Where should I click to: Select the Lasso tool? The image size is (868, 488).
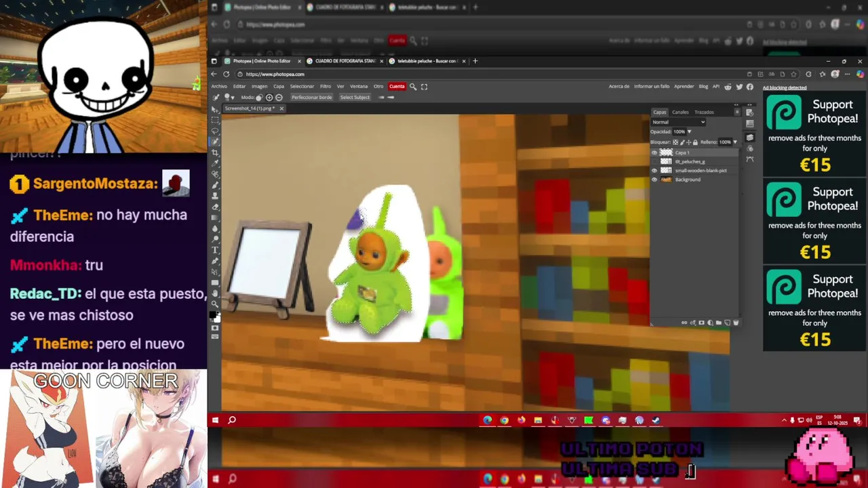pyautogui.click(x=215, y=131)
